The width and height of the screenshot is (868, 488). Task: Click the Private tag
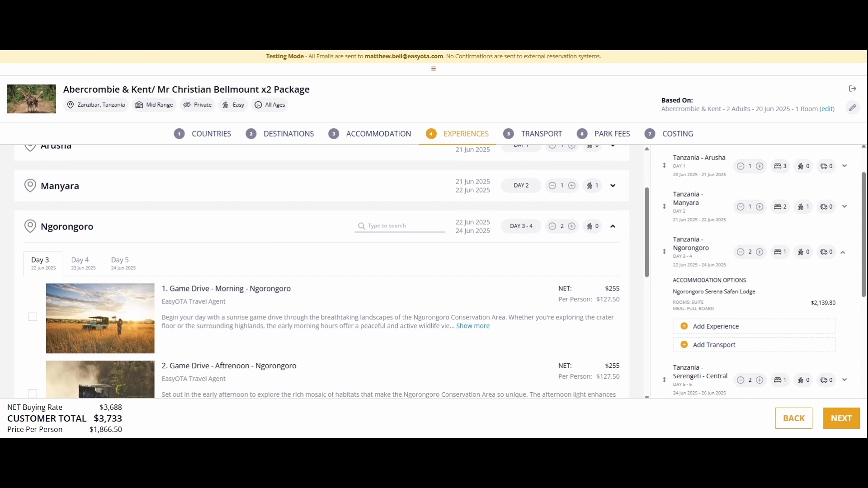click(x=198, y=105)
